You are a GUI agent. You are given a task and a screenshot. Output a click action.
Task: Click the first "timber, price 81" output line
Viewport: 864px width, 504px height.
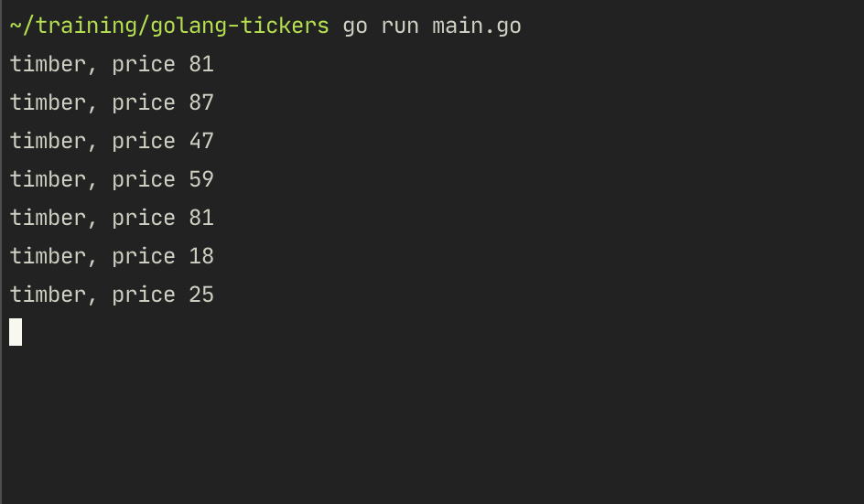[x=112, y=64]
